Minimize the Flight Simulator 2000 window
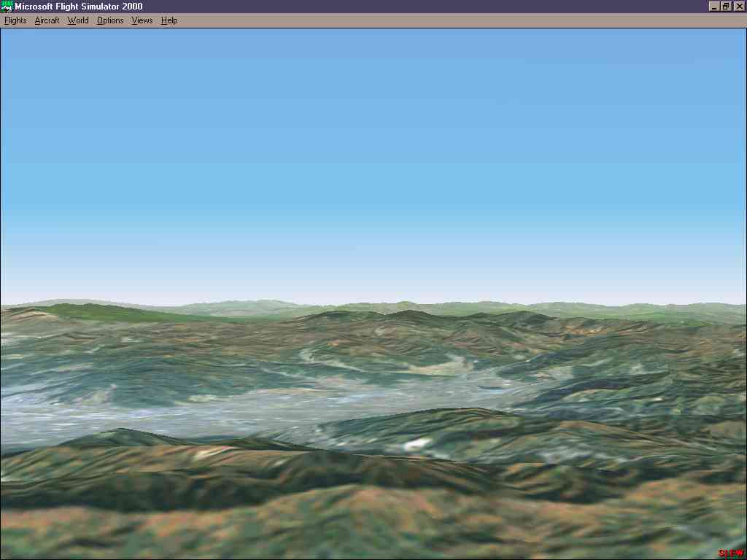 click(x=714, y=6)
